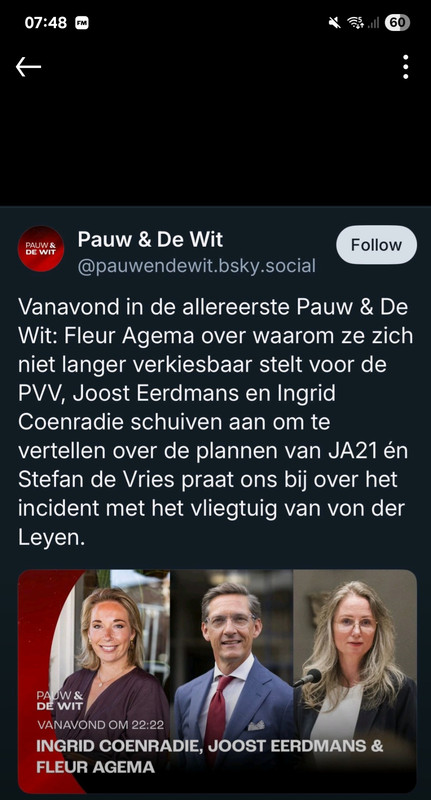The width and height of the screenshot is (431, 800).
Task: Tap the 'Vanavond om 22:22' text
Action: (x=100, y=724)
